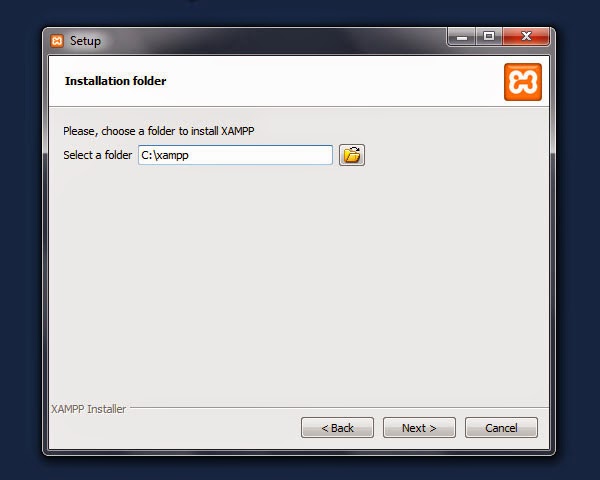Screen dimensions: 600x480
Task: Click the orange XAMPP logo in header
Action: tap(523, 82)
